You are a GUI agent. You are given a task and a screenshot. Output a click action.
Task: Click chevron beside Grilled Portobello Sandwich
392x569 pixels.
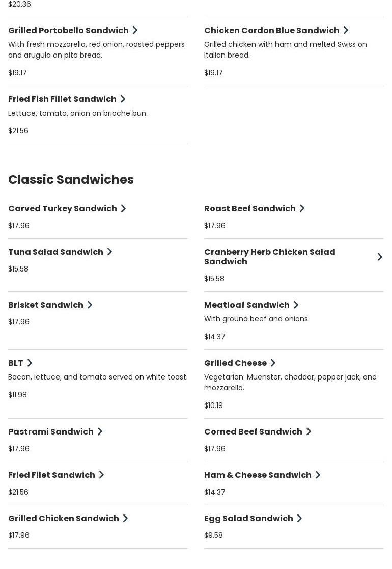pyautogui.click(x=135, y=31)
